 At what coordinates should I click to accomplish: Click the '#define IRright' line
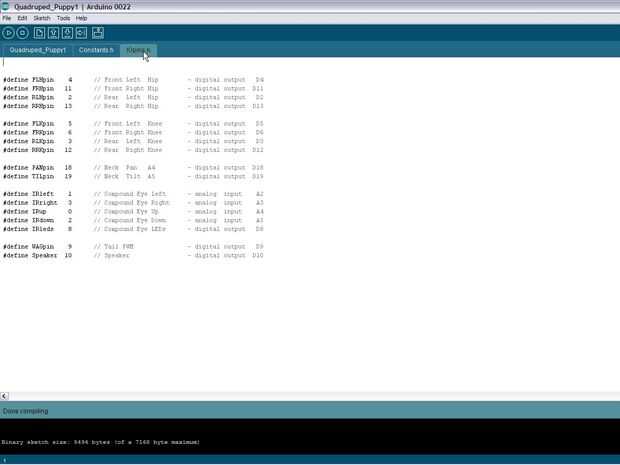(133, 202)
